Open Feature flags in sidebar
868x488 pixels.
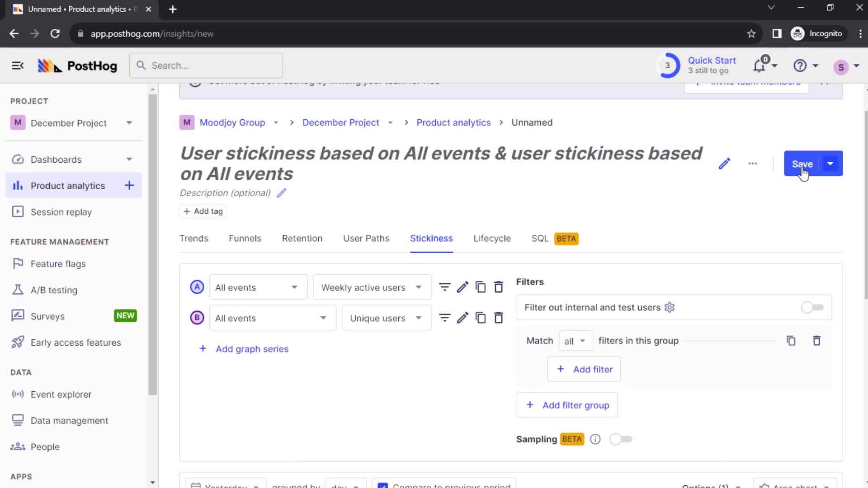coord(73,264)
